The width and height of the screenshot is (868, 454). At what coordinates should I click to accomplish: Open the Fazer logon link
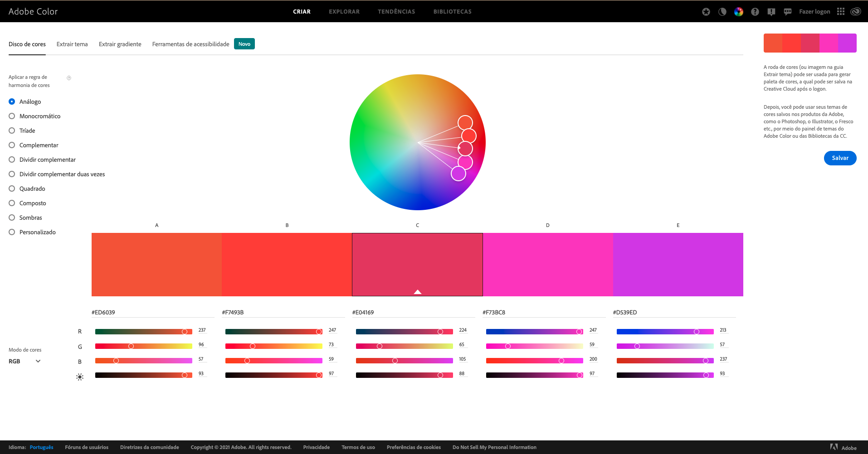814,11
